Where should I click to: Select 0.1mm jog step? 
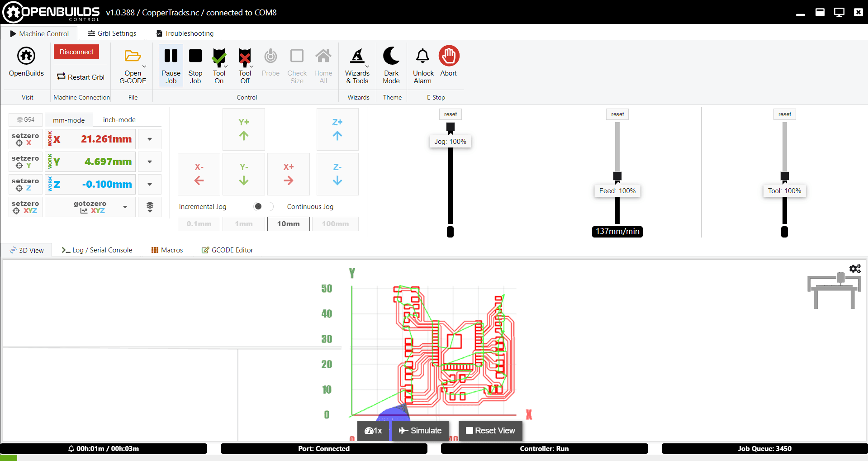[199, 224]
